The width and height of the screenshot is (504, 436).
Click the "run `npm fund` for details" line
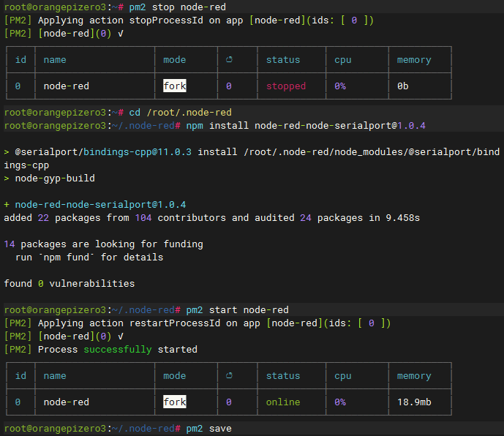[x=89, y=258]
